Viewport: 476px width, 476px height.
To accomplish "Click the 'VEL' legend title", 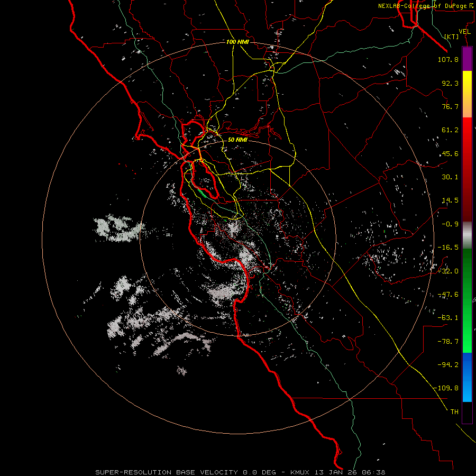I will pos(465,32).
